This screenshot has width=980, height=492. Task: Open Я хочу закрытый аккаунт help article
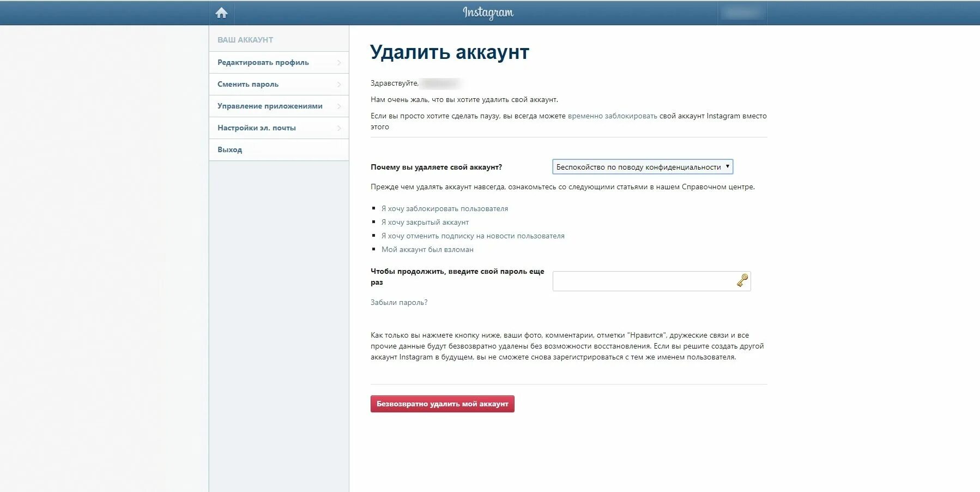[424, 222]
